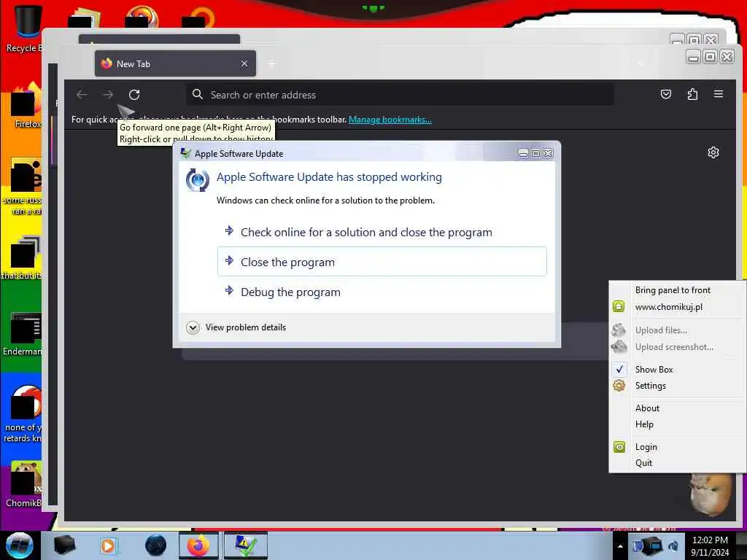Switch to Apple Software Update taskbar button
Image resolution: width=747 pixels, height=560 pixels.
pyautogui.click(x=246, y=545)
